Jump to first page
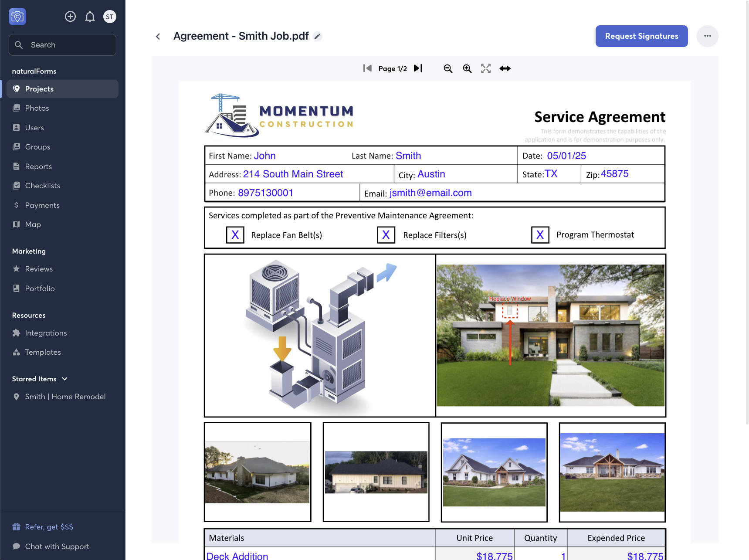 (x=367, y=68)
